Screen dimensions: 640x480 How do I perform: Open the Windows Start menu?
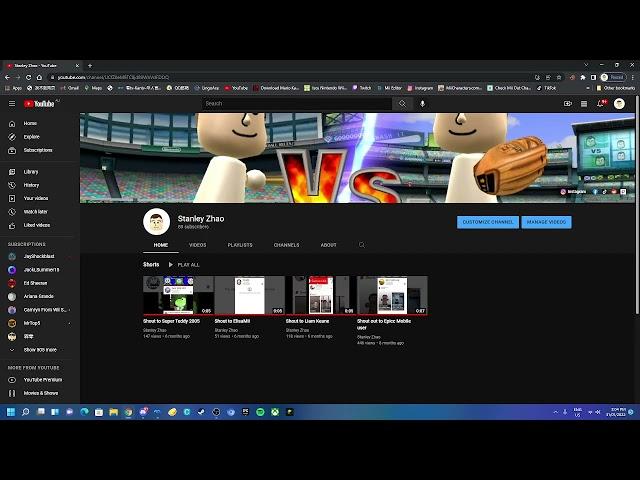click(x=11, y=412)
